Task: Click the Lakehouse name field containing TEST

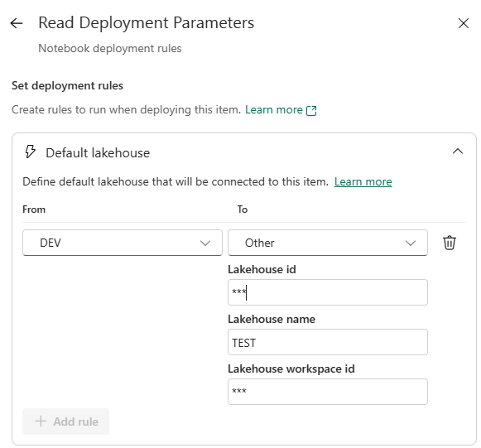Action: (x=328, y=342)
